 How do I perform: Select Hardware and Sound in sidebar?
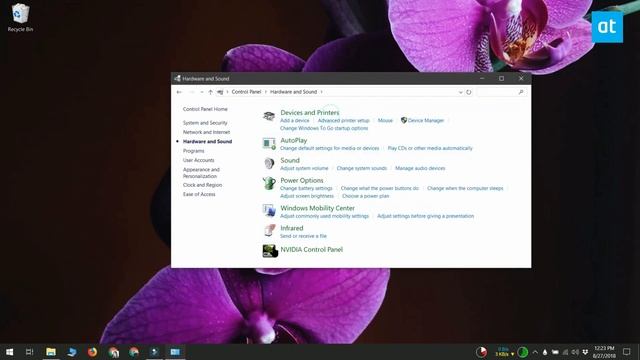pyautogui.click(x=207, y=142)
